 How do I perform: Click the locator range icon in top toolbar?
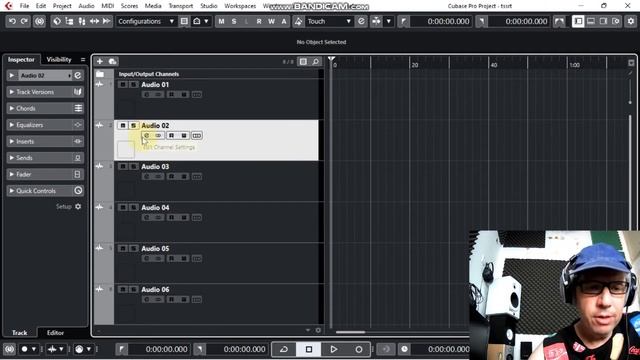point(559,21)
